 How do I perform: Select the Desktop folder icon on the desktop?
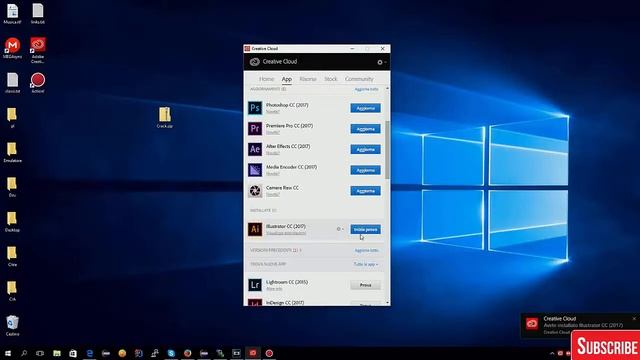[x=12, y=222]
